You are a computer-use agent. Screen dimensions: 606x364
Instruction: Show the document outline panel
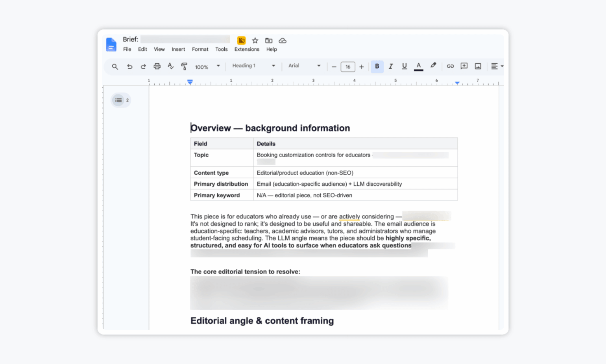(x=118, y=100)
